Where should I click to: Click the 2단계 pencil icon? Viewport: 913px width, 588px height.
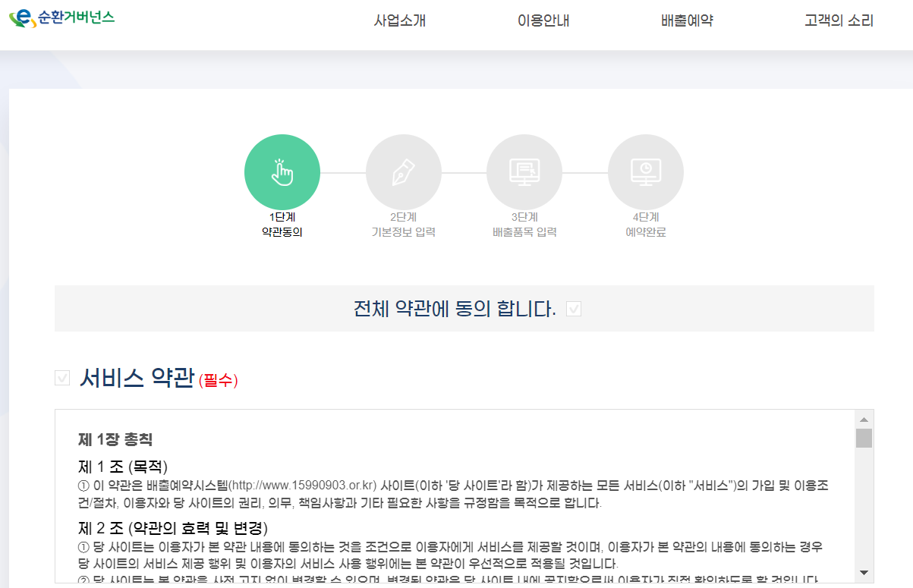(404, 171)
